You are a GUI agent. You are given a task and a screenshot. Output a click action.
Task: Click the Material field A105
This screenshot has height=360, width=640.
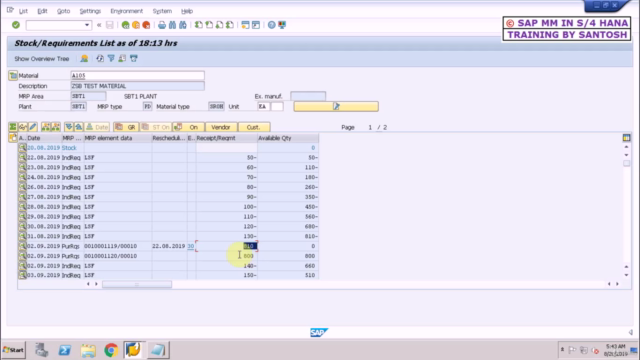[x=137, y=76]
